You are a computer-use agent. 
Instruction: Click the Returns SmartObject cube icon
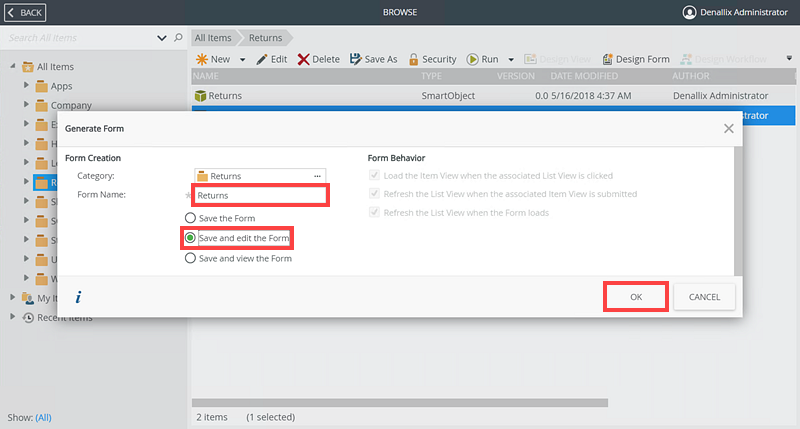[x=201, y=95]
